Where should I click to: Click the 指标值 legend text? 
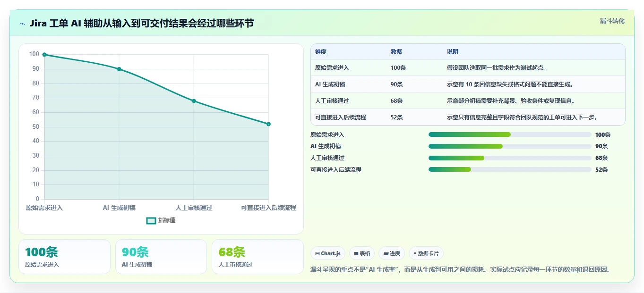click(167, 220)
